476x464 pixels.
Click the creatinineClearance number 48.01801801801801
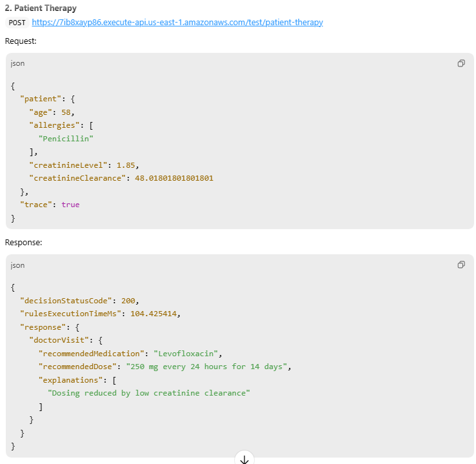click(x=174, y=178)
